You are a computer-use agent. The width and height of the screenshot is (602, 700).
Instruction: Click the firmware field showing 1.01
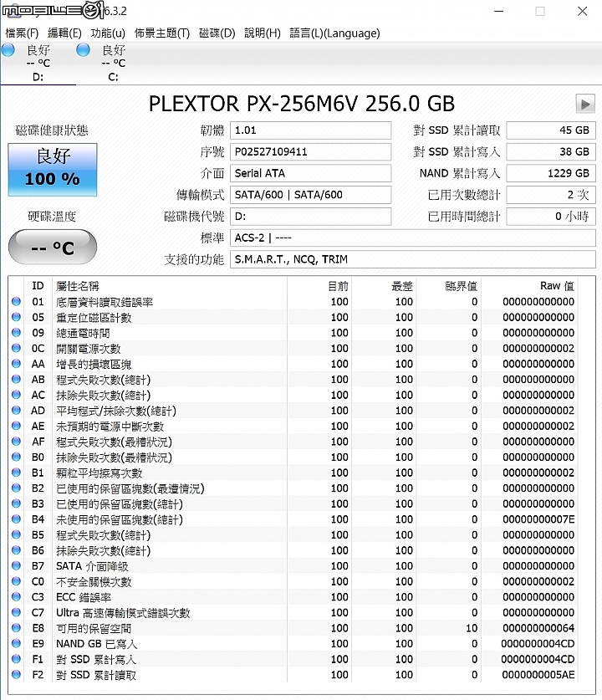pos(310,130)
